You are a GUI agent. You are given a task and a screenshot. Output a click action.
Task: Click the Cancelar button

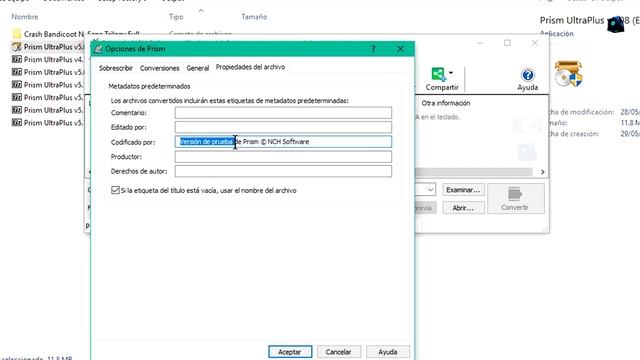[338, 351]
